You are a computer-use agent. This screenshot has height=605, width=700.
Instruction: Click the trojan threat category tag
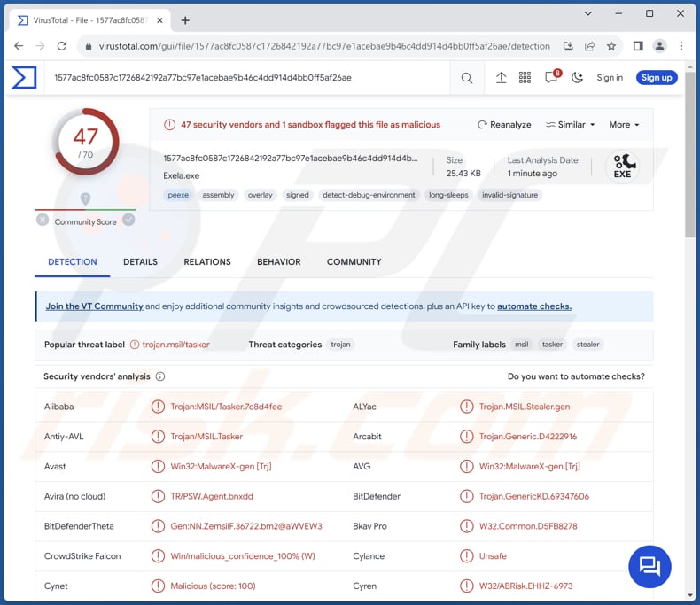tap(340, 345)
